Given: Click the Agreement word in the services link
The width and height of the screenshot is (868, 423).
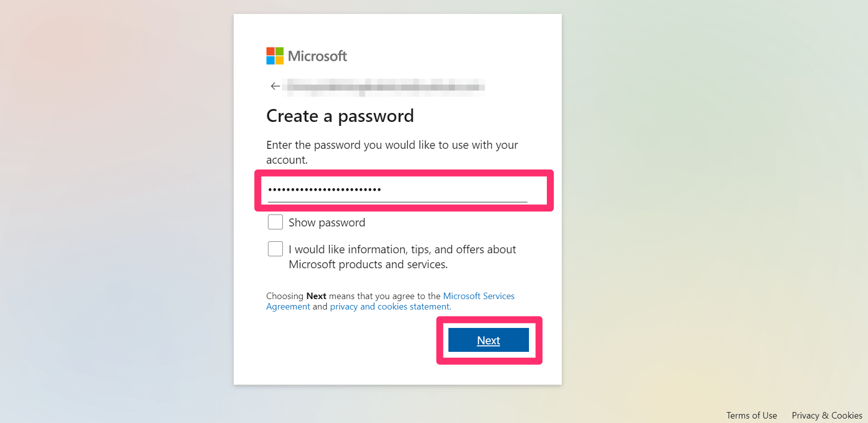Looking at the screenshot, I should 288,307.
